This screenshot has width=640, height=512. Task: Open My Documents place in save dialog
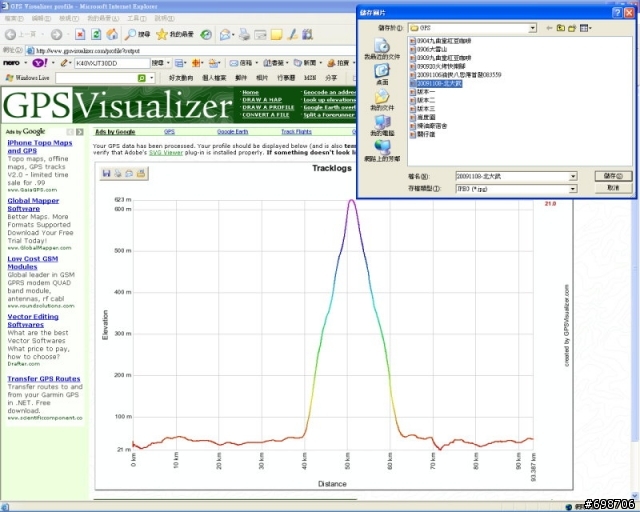(x=382, y=100)
